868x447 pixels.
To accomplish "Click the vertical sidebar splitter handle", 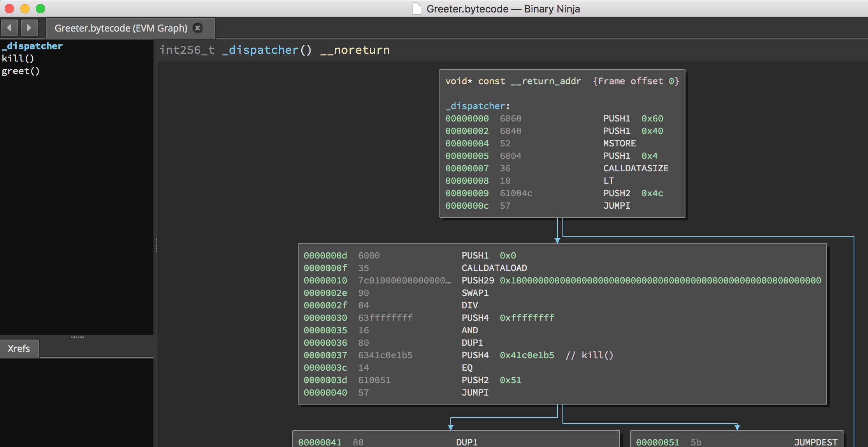I will [x=156, y=245].
